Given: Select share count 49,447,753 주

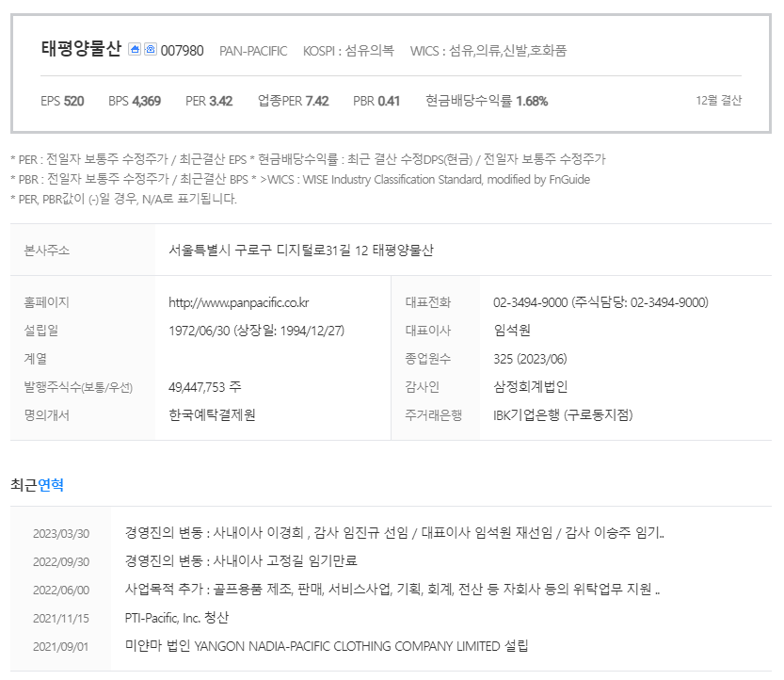Looking at the screenshot, I should tap(205, 387).
